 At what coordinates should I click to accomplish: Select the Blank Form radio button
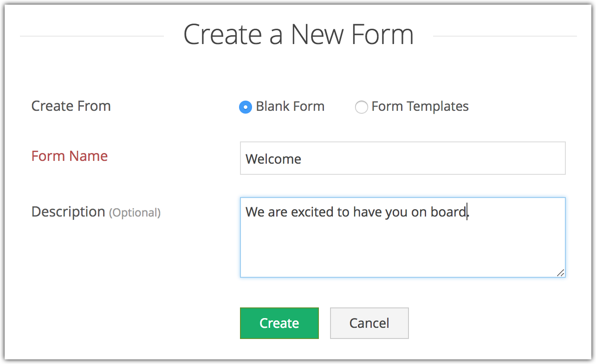point(245,107)
